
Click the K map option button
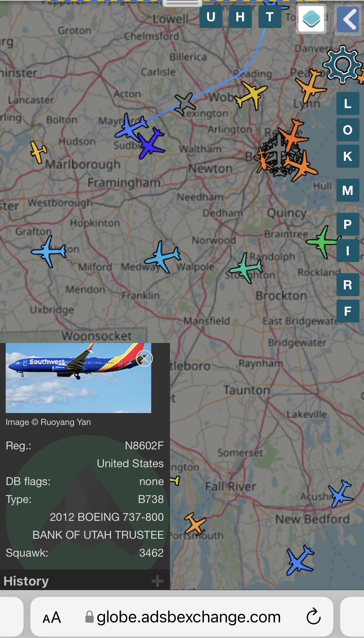click(x=348, y=156)
